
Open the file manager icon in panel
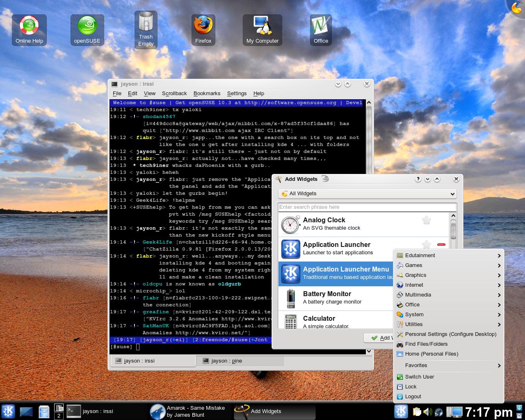[44, 411]
